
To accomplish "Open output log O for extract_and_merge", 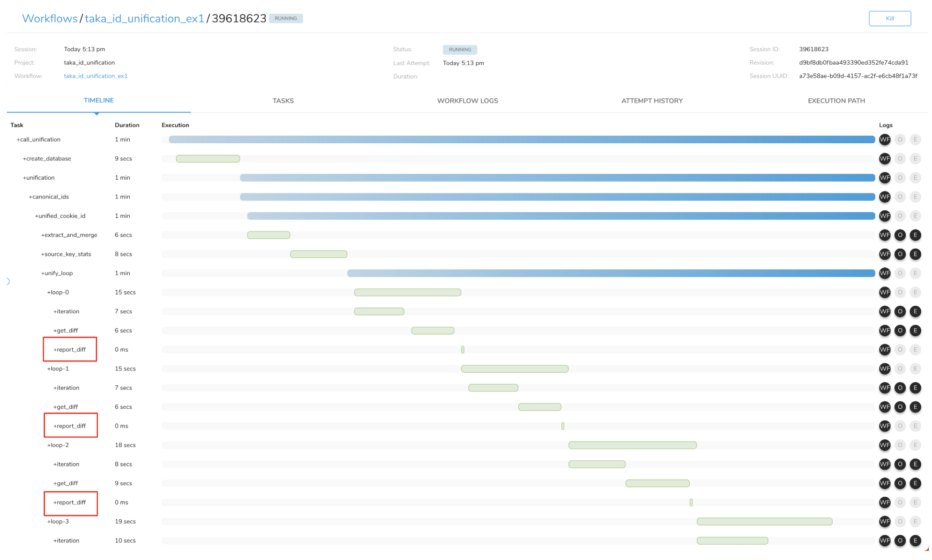I will pyautogui.click(x=900, y=235).
